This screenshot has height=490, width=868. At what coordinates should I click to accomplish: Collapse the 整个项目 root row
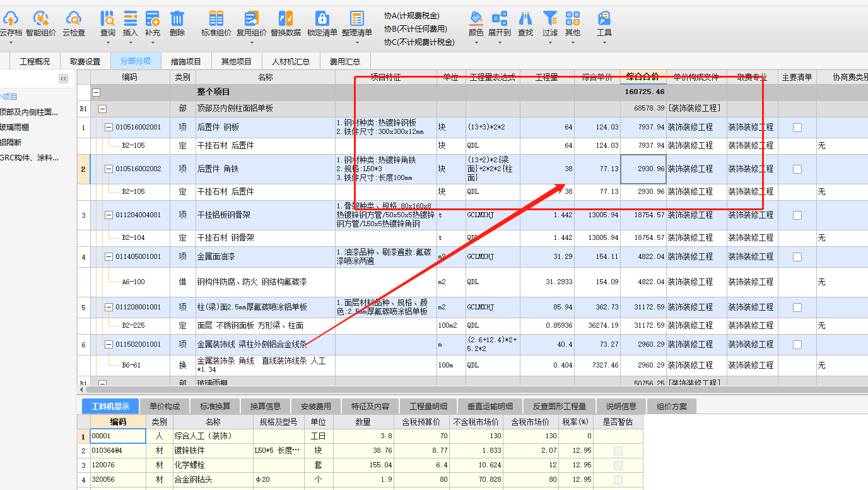point(97,92)
